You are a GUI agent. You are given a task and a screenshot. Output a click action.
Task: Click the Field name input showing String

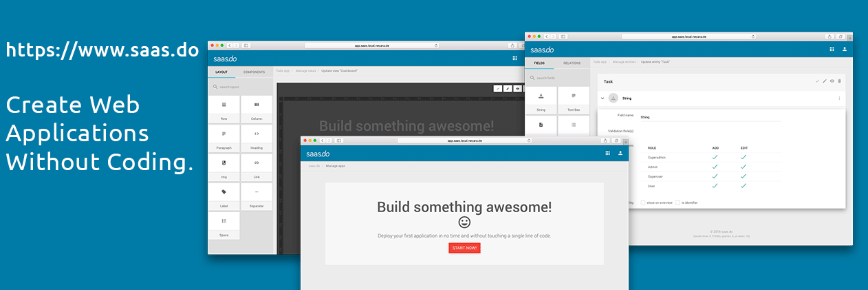710,117
